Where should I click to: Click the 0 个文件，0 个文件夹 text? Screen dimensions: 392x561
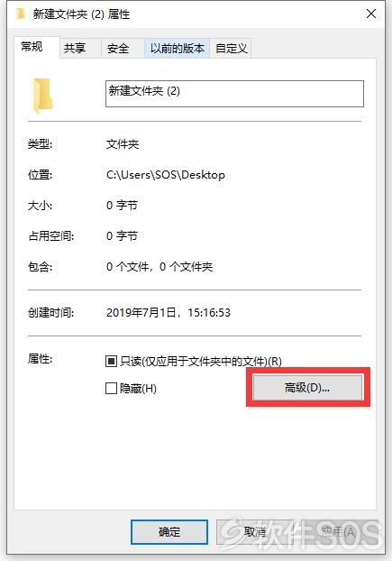click(x=160, y=267)
